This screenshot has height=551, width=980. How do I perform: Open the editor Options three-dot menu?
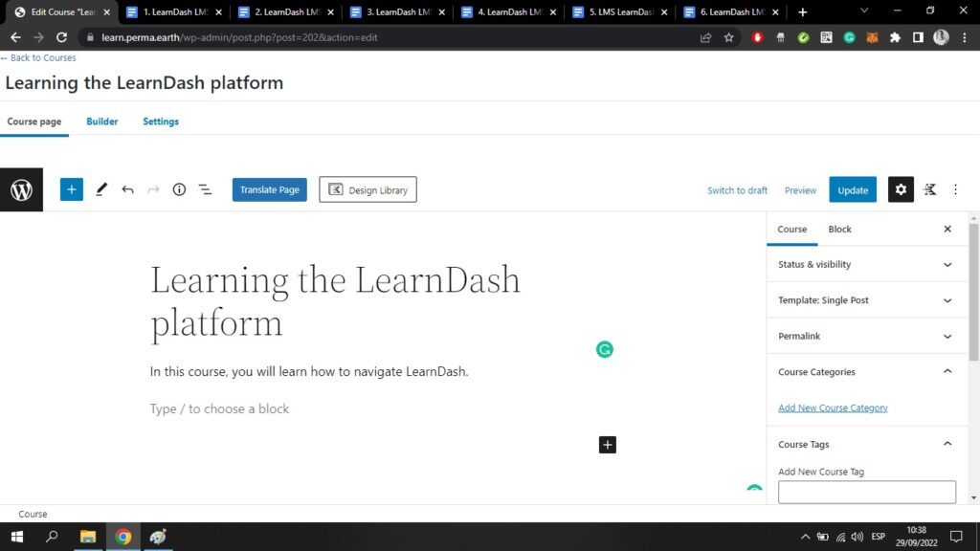[955, 189]
